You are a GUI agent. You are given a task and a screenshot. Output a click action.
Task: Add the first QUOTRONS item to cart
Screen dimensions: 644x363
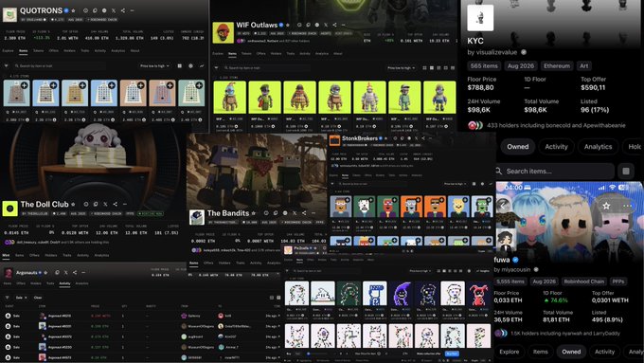25,85
